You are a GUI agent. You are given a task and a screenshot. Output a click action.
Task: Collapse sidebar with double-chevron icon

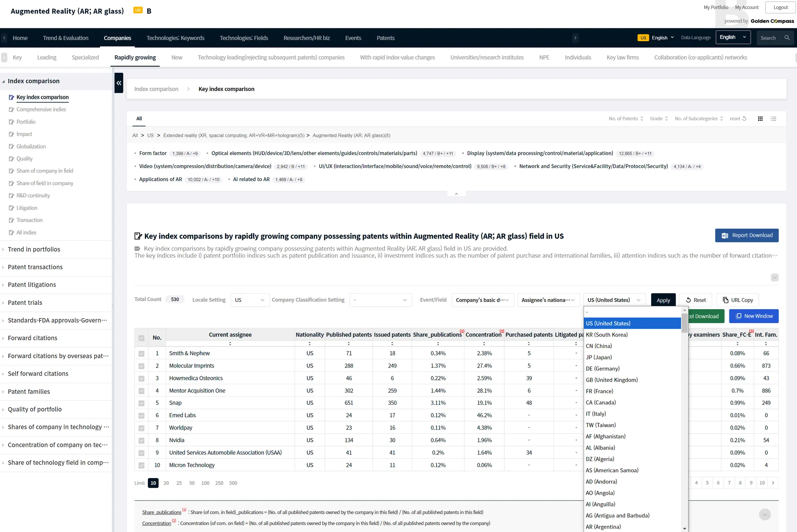[x=119, y=83]
